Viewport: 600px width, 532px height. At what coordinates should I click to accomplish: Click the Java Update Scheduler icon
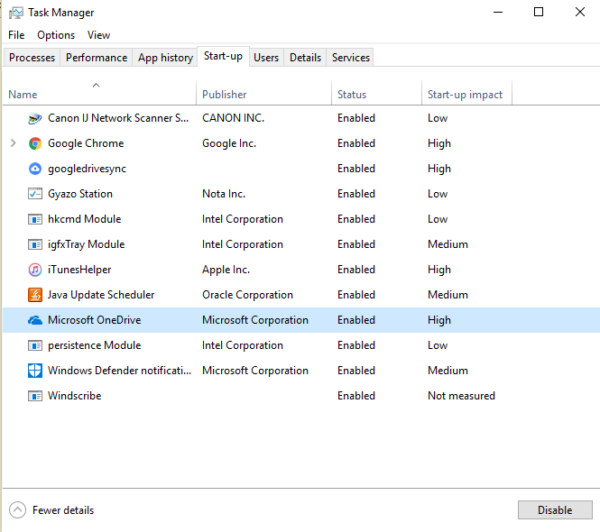pyautogui.click(x=35, y=295)
